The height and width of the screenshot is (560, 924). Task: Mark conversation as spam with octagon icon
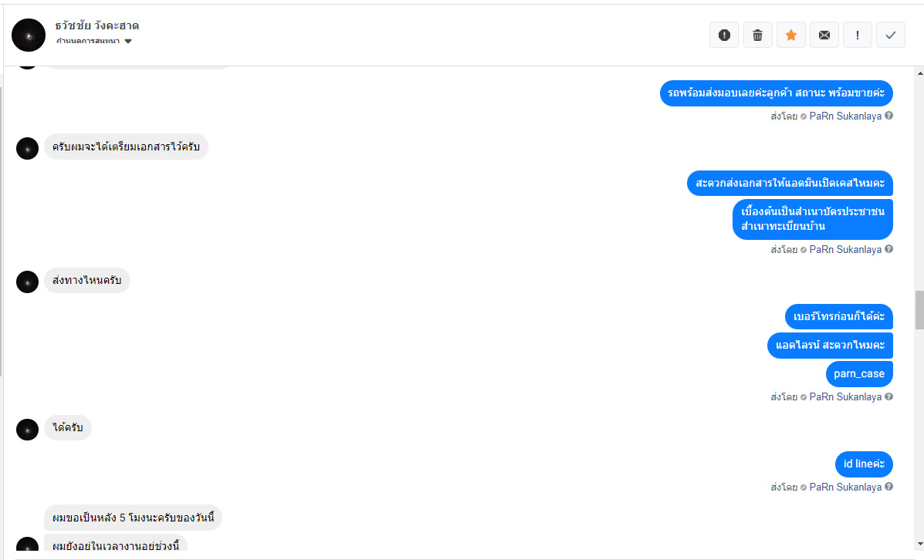click(724, 35)
